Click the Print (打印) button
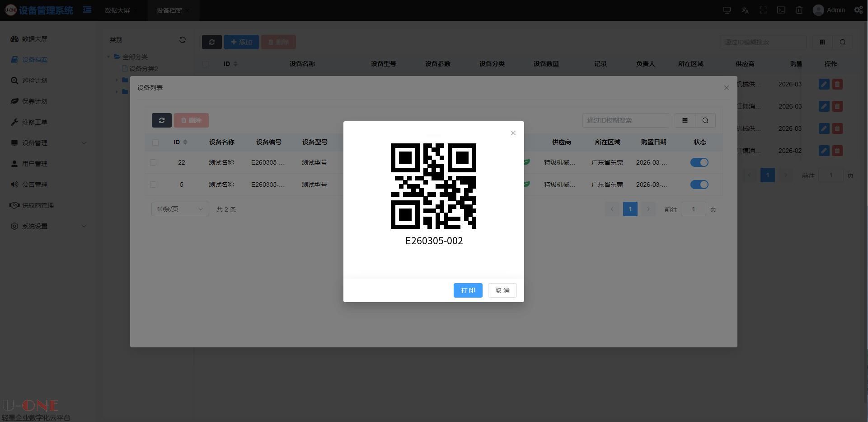This screenshot has height=422, width=868. click(468, 290)
